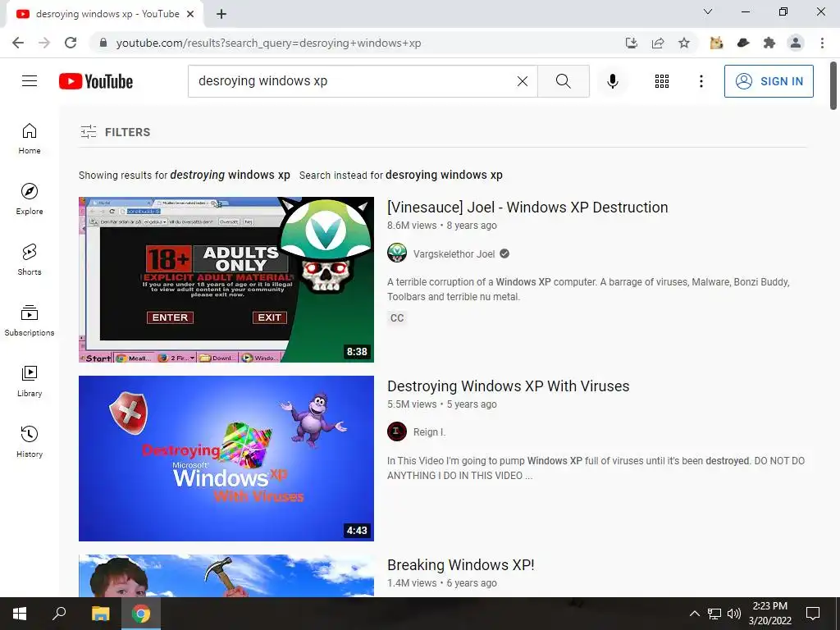Open the volume control in system tray
Screen dimensions: 840x630
pyautogui.click(x=734, y=614)
